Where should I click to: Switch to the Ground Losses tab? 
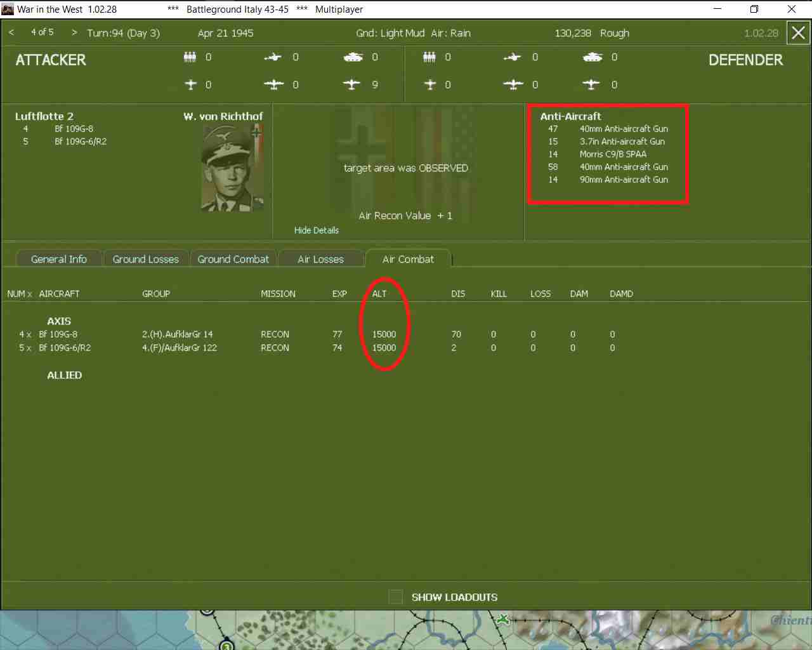146,259
